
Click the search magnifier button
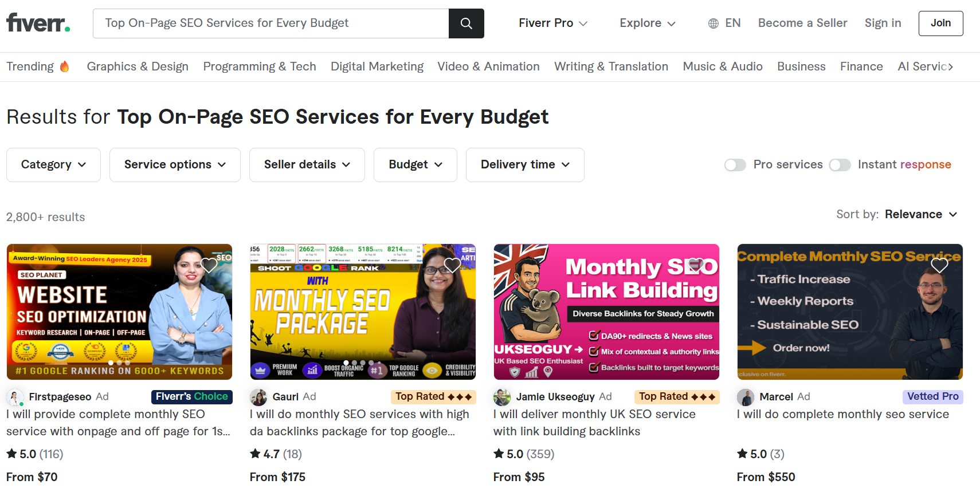point(466,23)
